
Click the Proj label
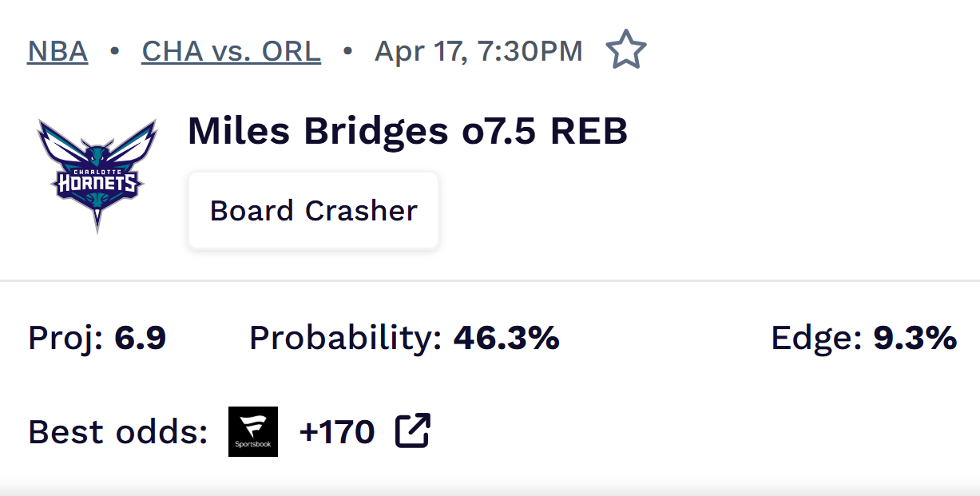pyautogui.click(x=65, y=338)
